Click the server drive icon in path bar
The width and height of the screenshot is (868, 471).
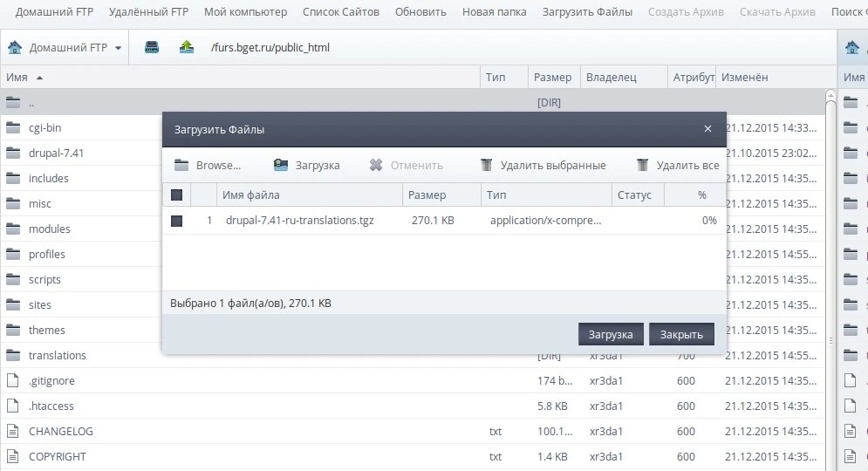(x=152, y=48)
